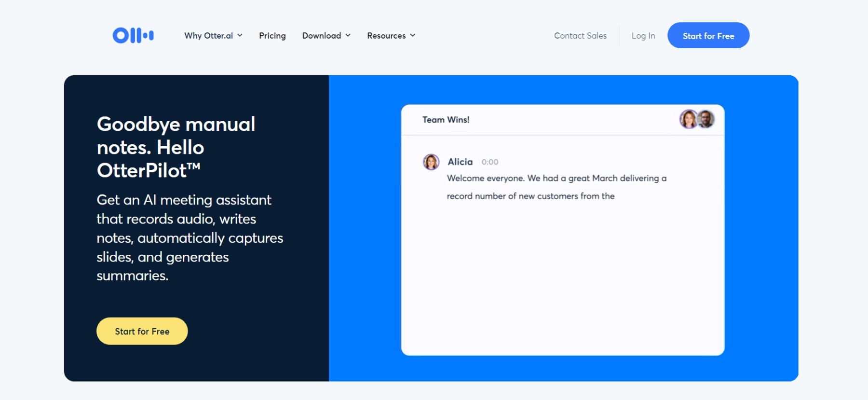The width and height of the screenshot is (868, 400).
Task: Click the Log In link
Action: pos(643,36)
